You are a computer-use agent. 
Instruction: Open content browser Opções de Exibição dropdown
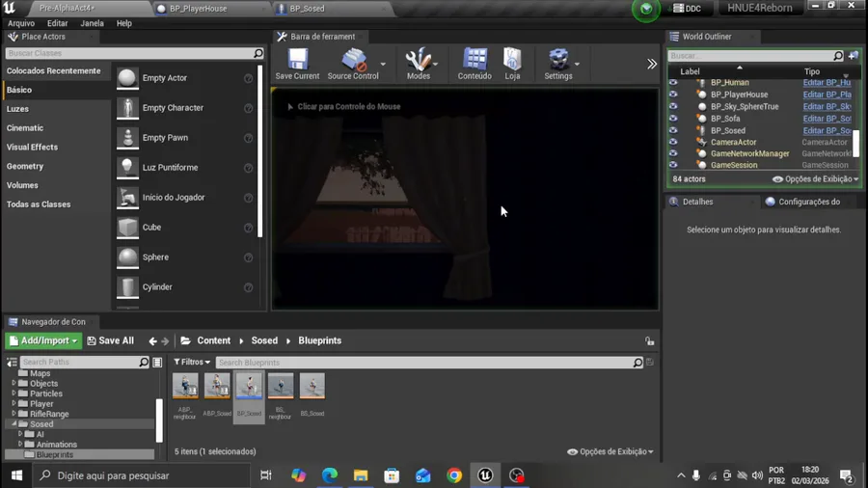pos(610,452)
